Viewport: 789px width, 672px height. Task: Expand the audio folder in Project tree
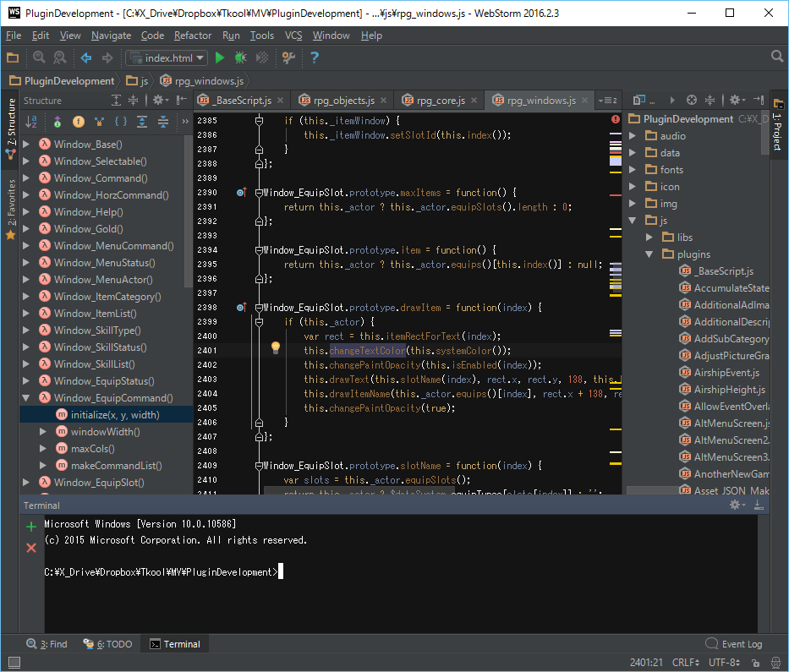click(x=633, y=136)
